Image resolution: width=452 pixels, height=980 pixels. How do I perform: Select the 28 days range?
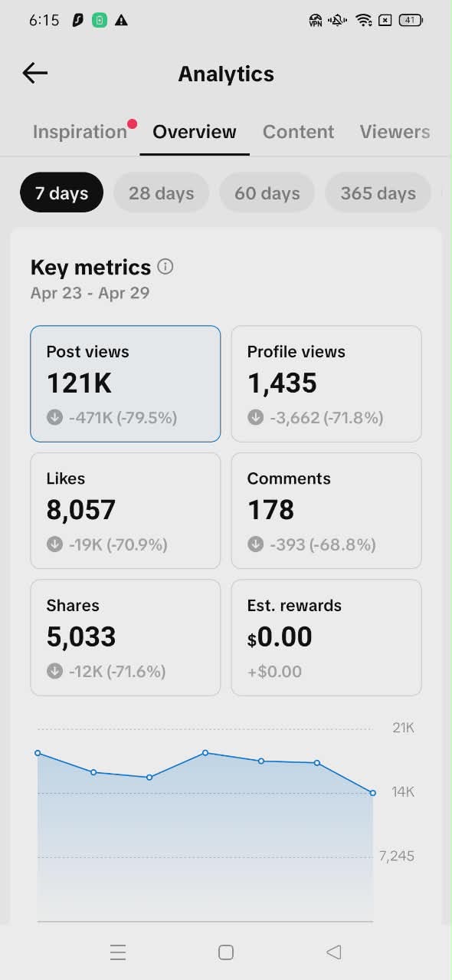(161, 192)
